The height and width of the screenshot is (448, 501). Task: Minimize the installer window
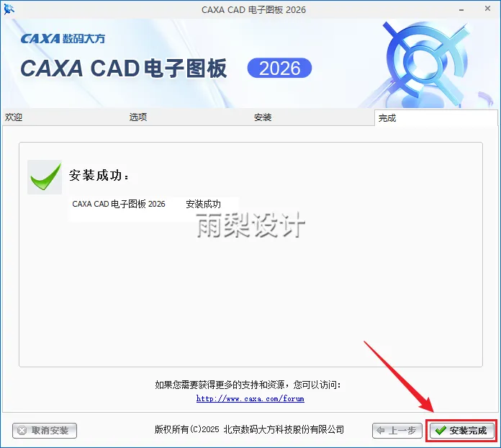(x=461, y=10)
